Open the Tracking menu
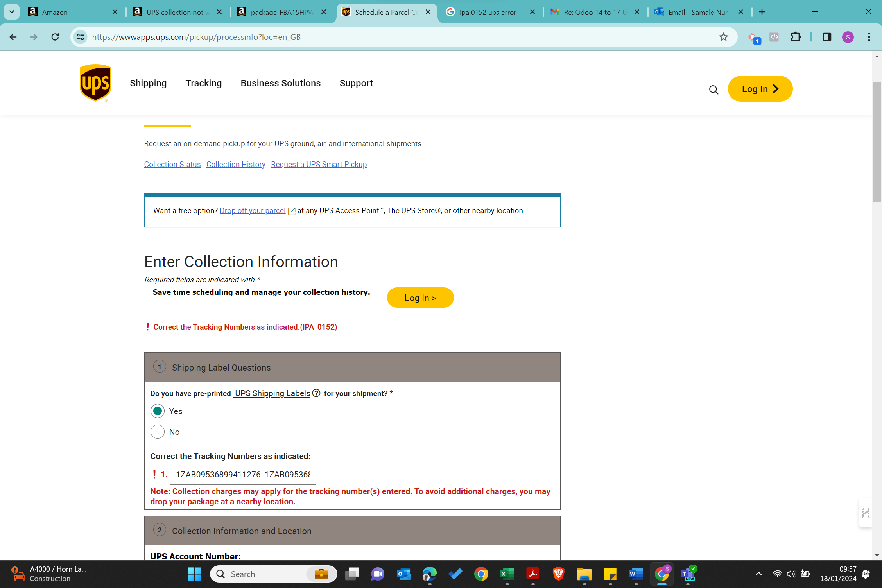 pos(204,83)
